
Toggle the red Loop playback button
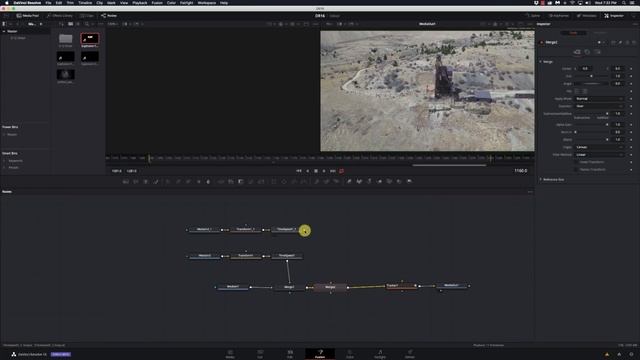coord(342,171)
